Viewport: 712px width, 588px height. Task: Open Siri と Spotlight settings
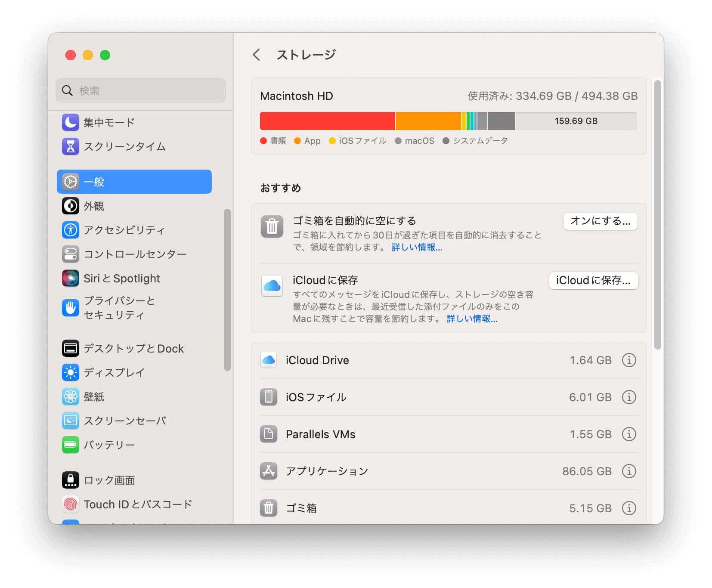coord(134,278)
